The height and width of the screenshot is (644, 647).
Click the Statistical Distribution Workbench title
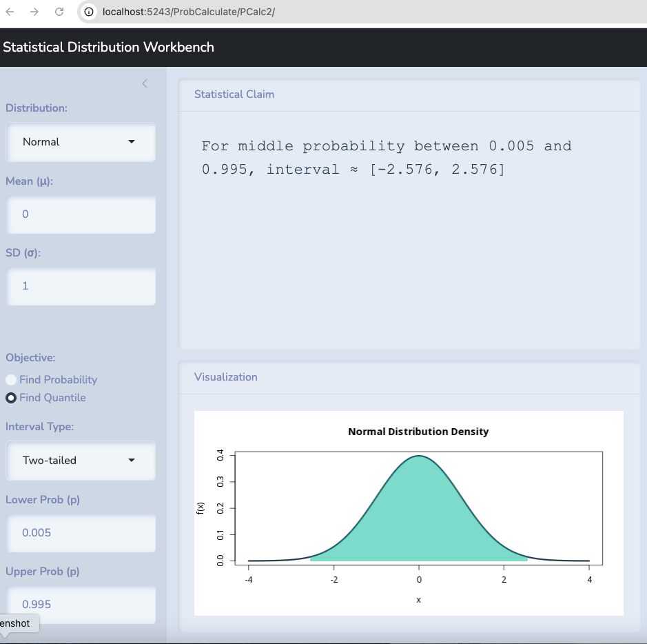pos(108,48)
